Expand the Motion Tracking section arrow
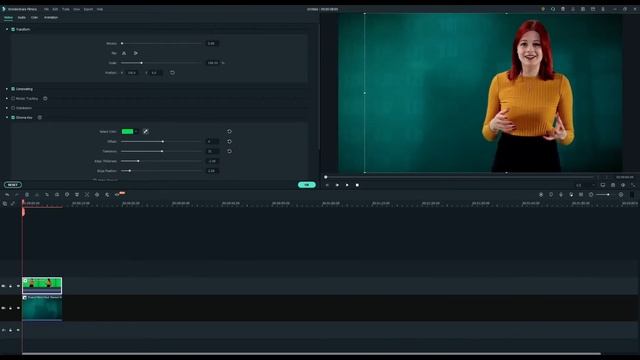This screenshot has height=360, width=640. click(x=7, y=98)
